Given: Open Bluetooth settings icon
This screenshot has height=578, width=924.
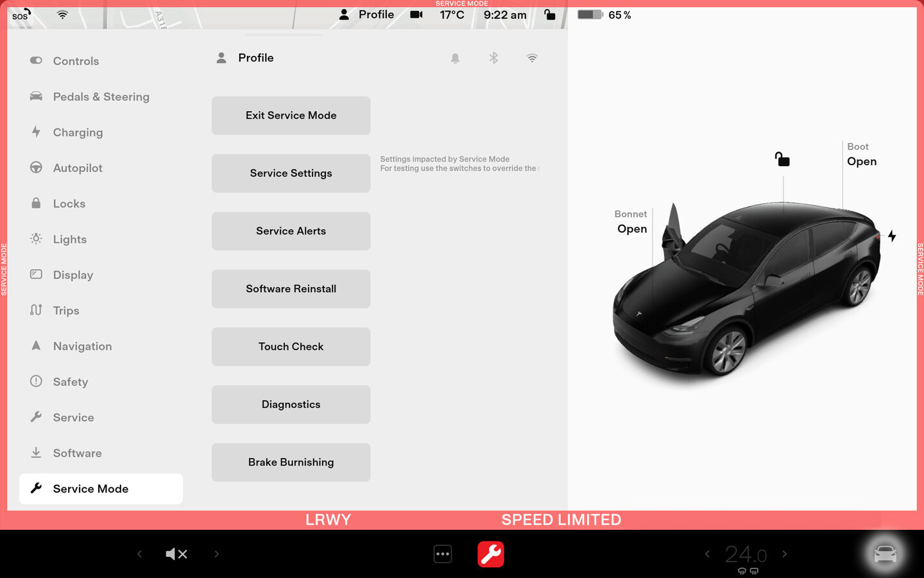Looking at the screenshot, I should coord(493,58).
